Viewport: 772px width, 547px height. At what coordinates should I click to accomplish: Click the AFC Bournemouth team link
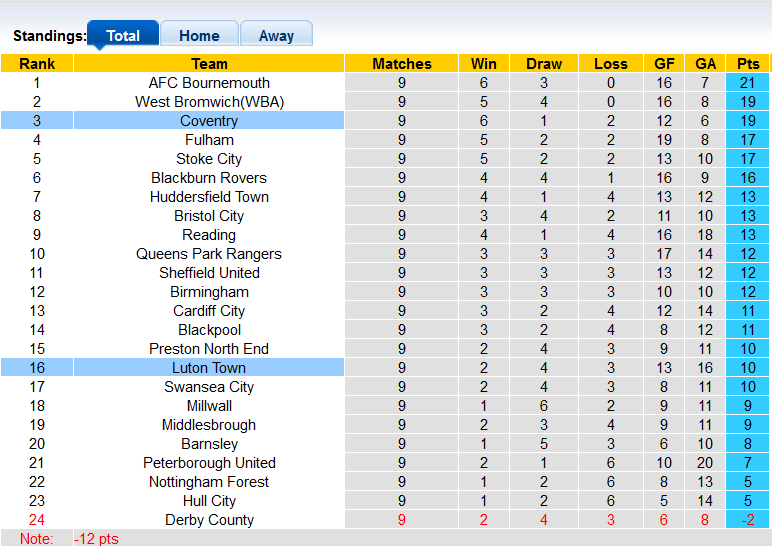209,83
